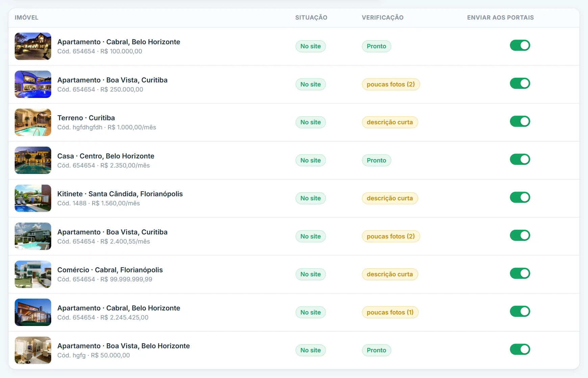Image resolution: width=588 pixels, height=378 pixels.
Task: Toggle portals for the R$ 2.400,55/mês apartment
Action: 520,235
